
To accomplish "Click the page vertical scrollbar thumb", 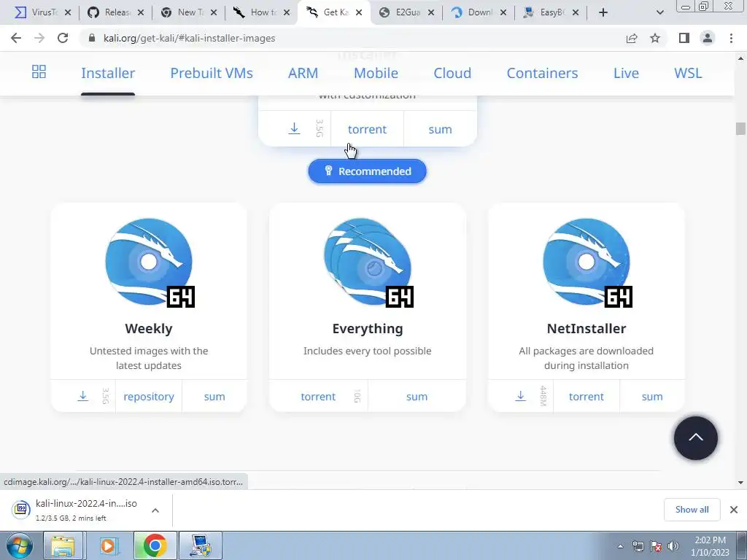I will click(x=740, y=128).
